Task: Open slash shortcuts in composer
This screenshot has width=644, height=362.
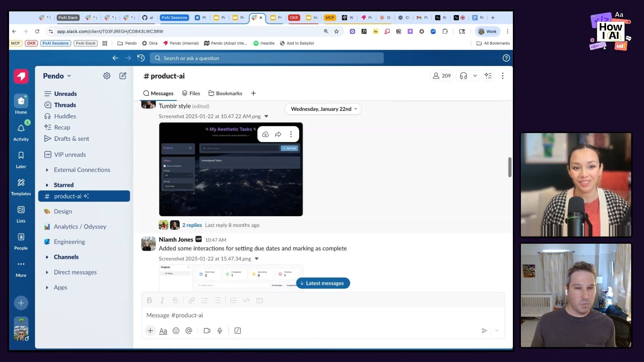Action: tap(237, 331)
